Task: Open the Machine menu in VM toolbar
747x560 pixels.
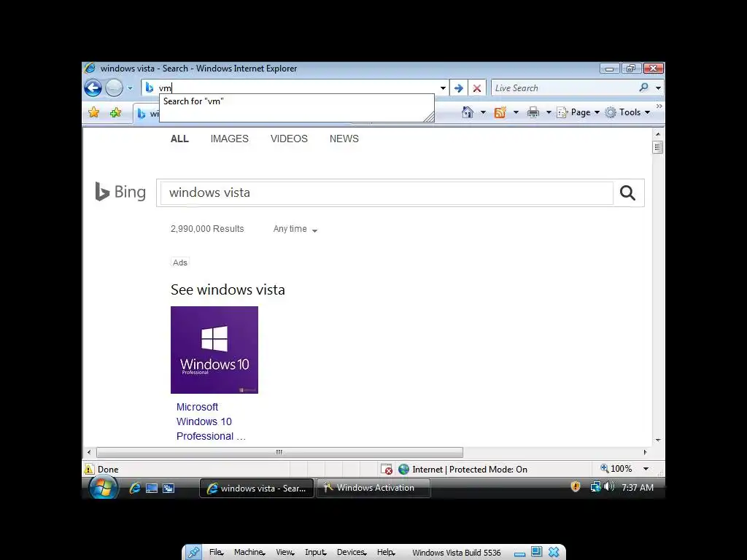Action: point(249,553)
